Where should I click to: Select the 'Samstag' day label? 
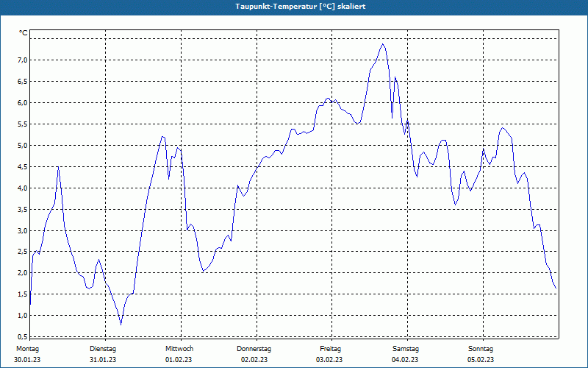click(406, 349)
